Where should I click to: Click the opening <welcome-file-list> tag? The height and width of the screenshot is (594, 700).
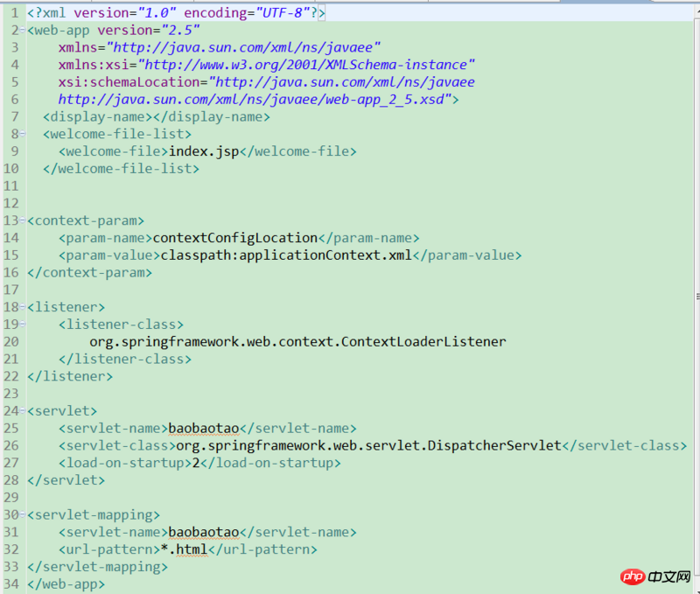pyautogui.click(x=117, y=134)
